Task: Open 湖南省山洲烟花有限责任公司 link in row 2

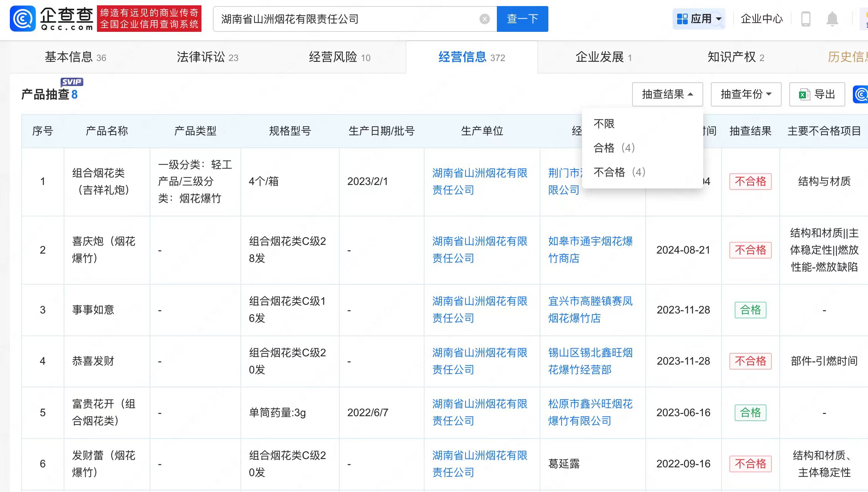Action: click(480, 250)
